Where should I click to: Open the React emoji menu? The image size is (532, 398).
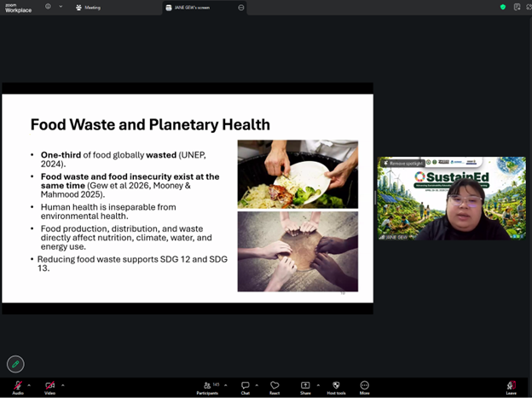click(x=275, y=386)
